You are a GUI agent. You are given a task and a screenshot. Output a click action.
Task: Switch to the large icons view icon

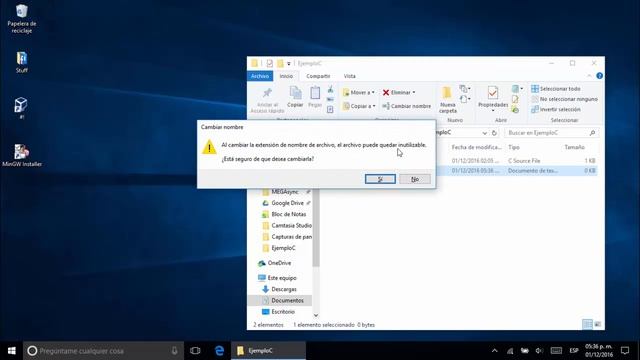click(x=598, y=324)
